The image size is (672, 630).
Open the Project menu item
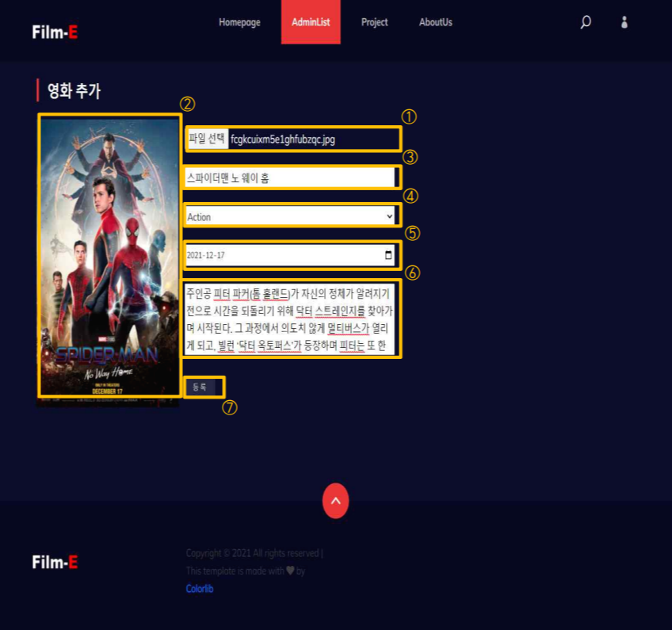tap(375, 22)
